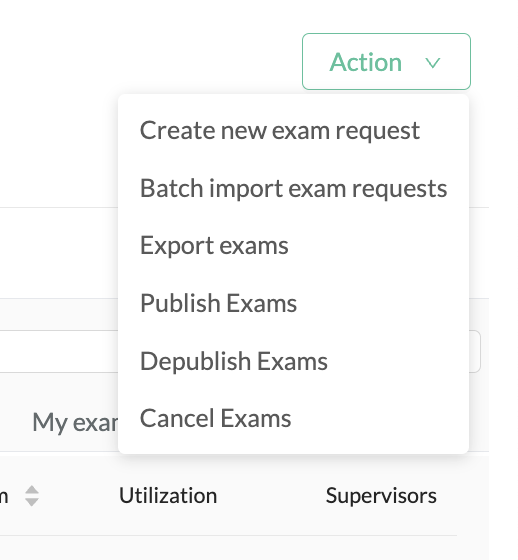Click the sortable column header ending in 'n'
This screenshot has width=518, height=560.
pos(4,496)
